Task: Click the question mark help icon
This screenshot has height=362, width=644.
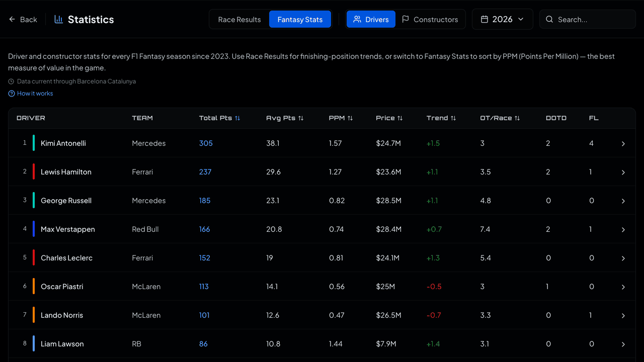Action: point(12,94)
